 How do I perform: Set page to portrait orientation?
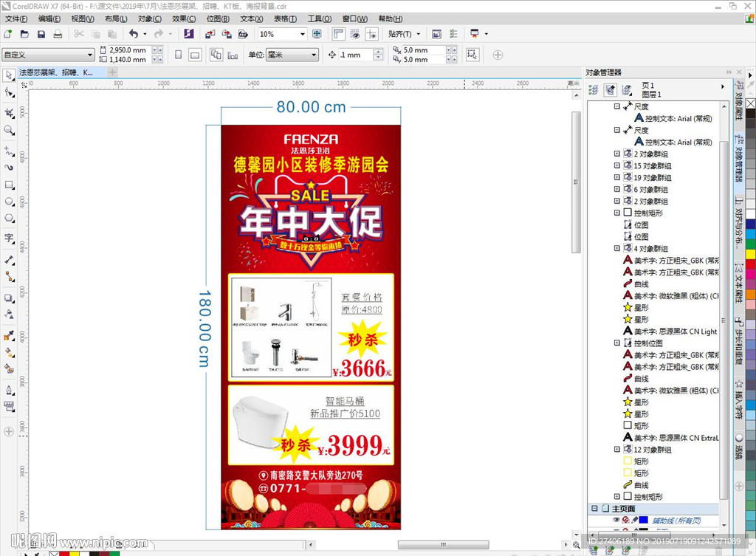179,55
